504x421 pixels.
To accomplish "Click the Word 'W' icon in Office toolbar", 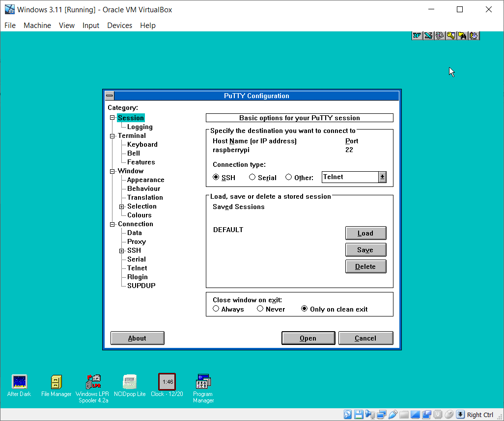I will 417,36.
